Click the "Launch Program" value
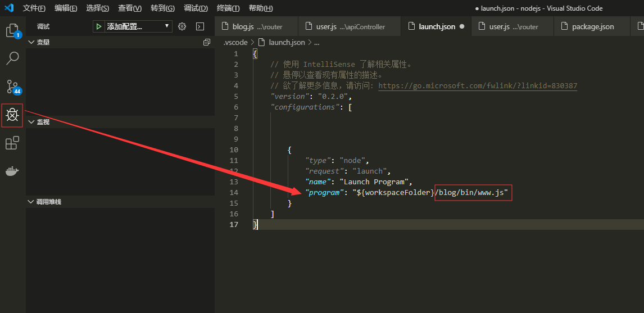Screen dimensions: 644x313 point(374,182)
